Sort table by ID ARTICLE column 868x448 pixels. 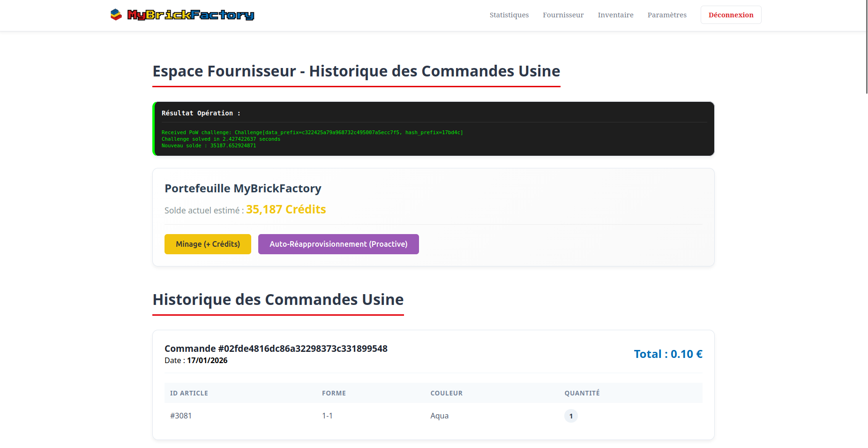pyautogui.click(x=189, y=393)
